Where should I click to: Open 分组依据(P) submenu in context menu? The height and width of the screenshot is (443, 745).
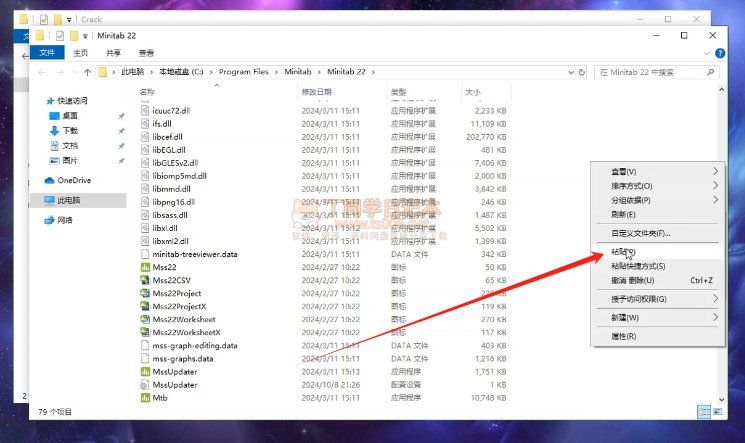[658, 200]
